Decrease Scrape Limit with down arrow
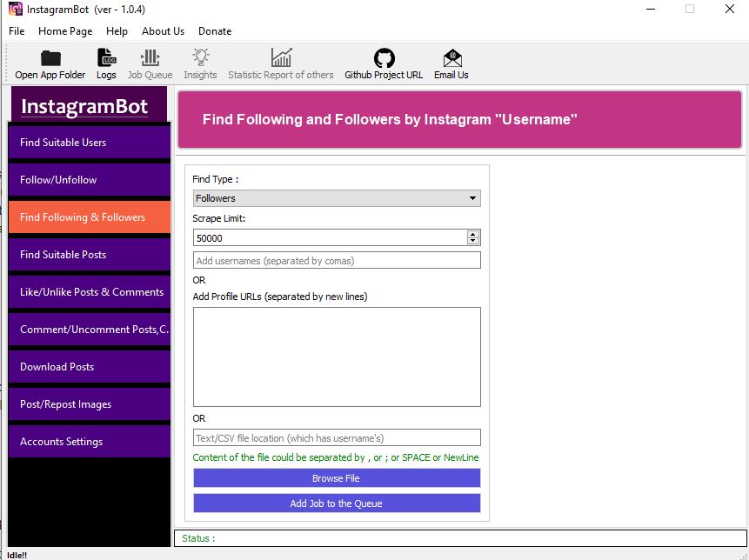 click(473, 241)
